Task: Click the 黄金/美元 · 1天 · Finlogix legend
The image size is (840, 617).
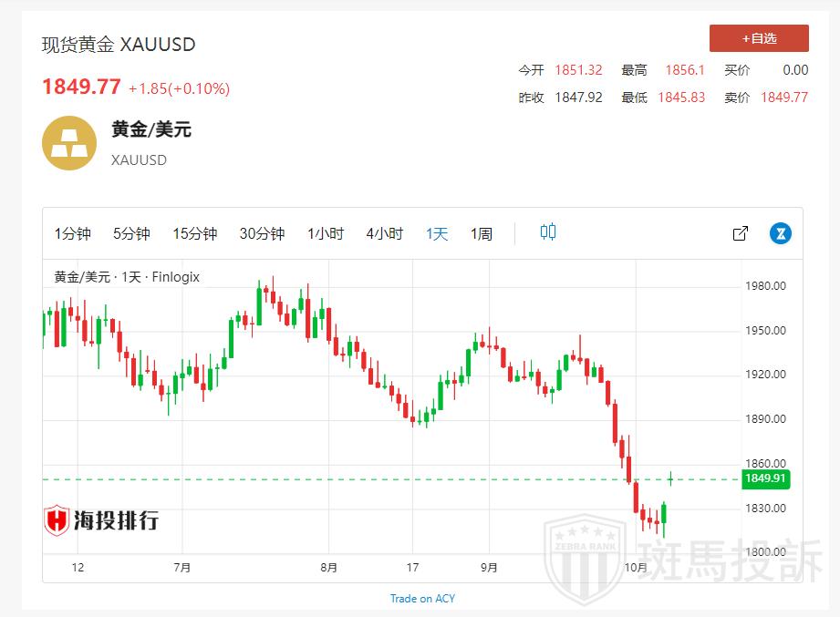Action: coord(127,276)
